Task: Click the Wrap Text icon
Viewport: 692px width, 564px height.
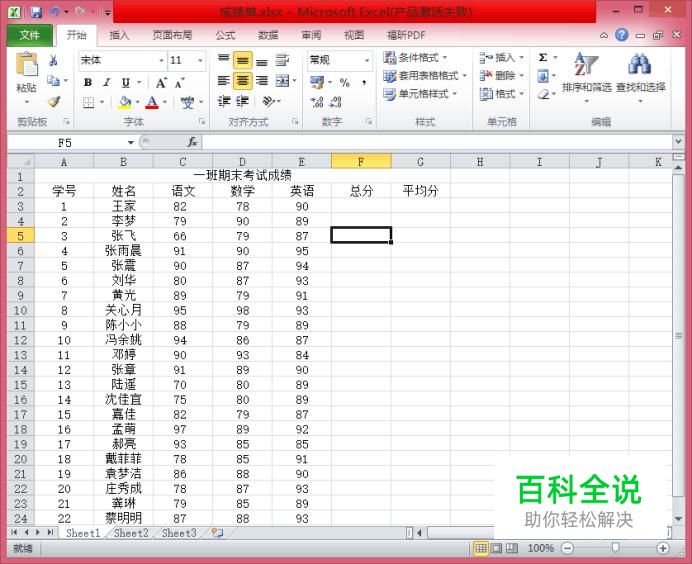Action: tap(282, 60)
